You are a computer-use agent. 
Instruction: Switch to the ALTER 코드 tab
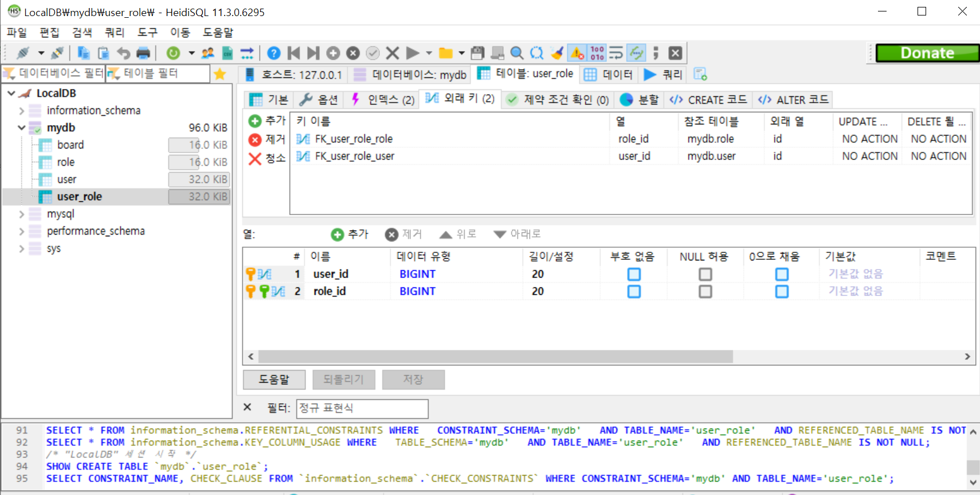click(x=794, y=100)
